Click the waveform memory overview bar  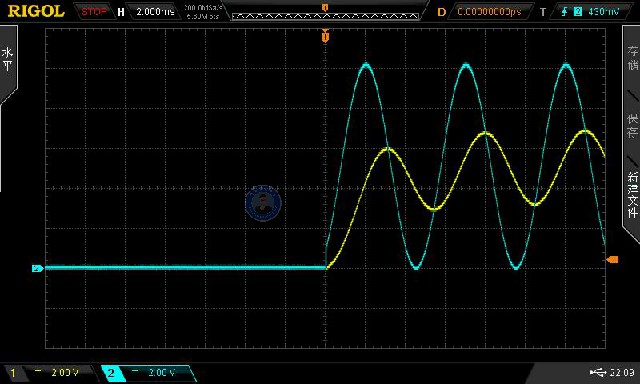pyautogui.click(x=325, y=16)
